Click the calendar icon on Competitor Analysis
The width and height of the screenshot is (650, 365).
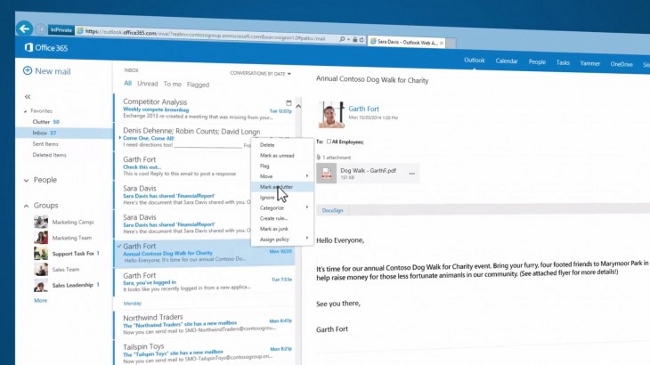289,102
